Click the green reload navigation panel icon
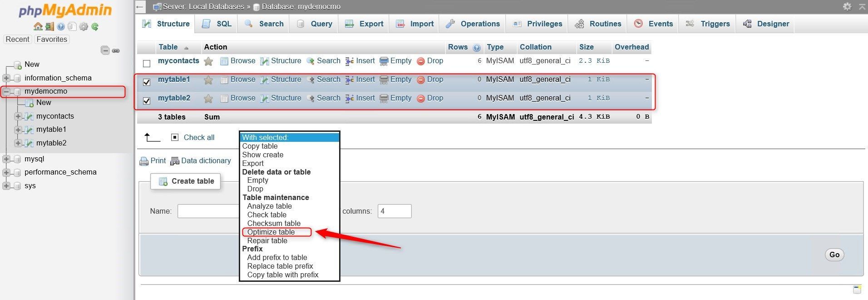The width and height of the screenshot is (868, 300). [x=95, y=26]
